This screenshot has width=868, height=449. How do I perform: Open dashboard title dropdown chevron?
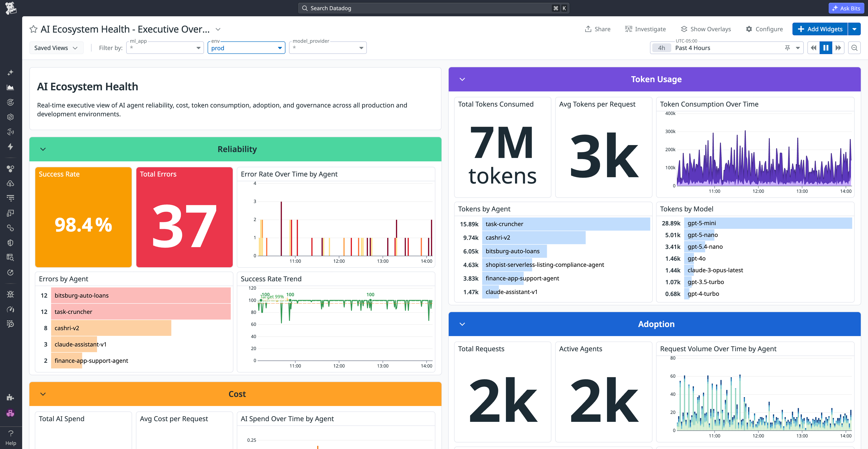[x=218, y=29]
